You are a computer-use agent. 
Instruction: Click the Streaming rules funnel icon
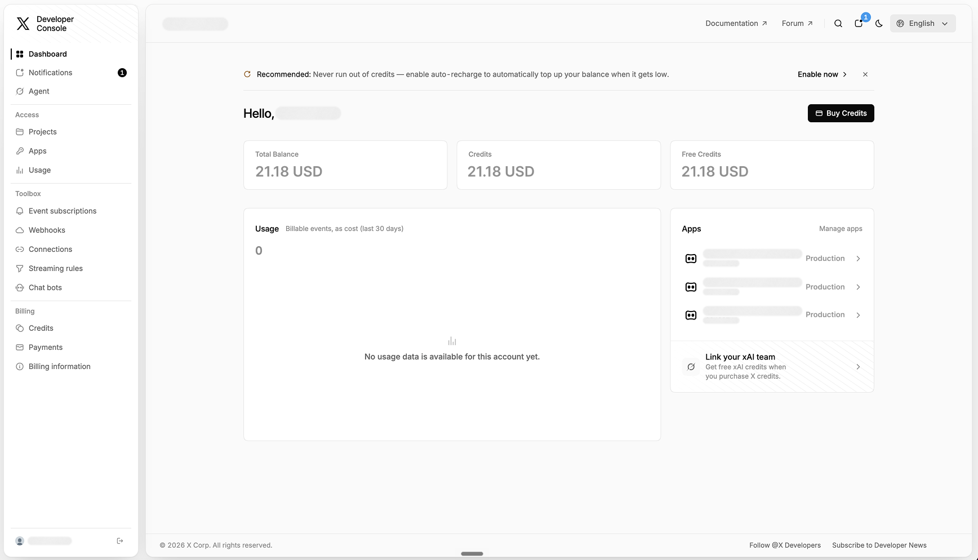[x=20, y=269]
